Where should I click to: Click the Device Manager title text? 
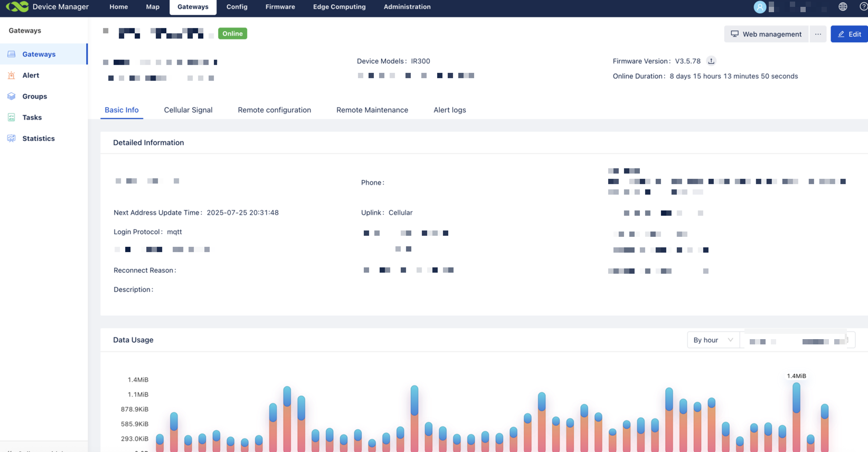61,7
